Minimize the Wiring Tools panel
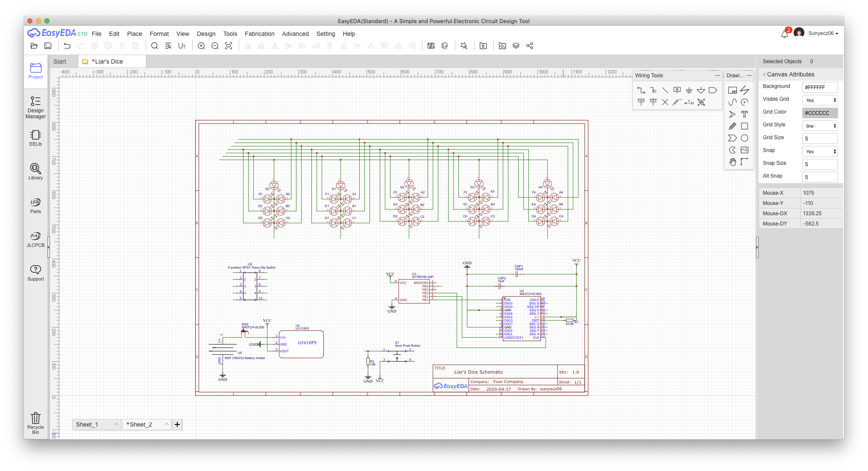This screenshot has height=471, width=868. [x=717, y=76]
